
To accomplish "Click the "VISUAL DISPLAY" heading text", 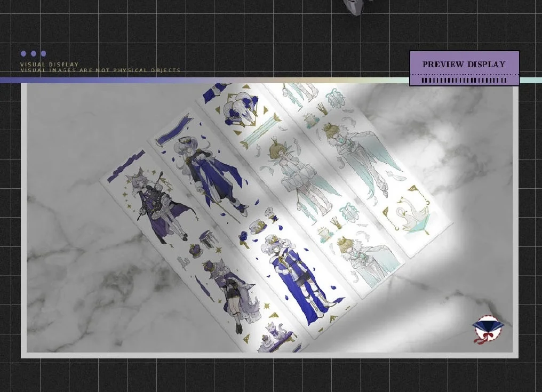I will (50, 65).
